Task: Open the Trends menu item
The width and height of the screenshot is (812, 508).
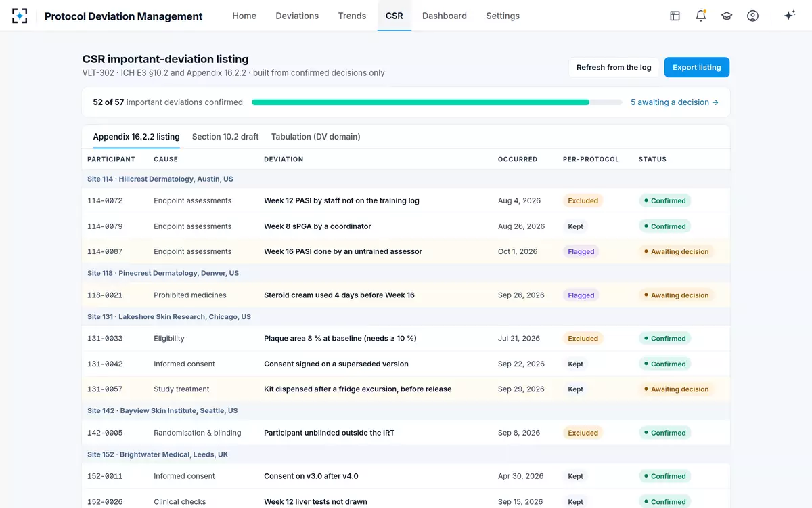Action: (352, 16)
